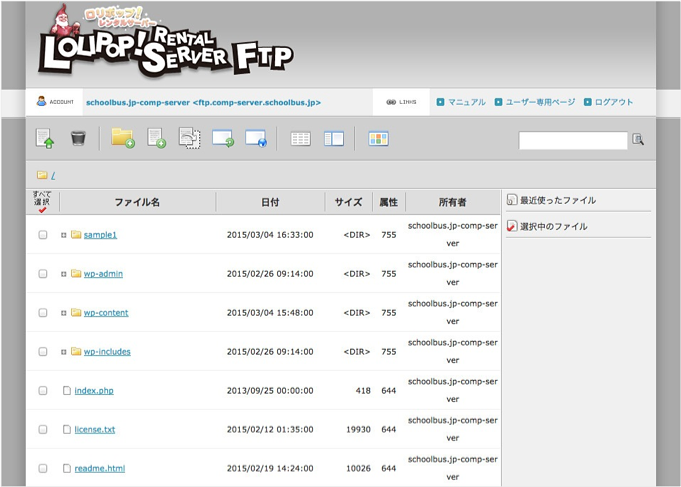
Task: Open the license.txt file link
Action: coord(95,430)
